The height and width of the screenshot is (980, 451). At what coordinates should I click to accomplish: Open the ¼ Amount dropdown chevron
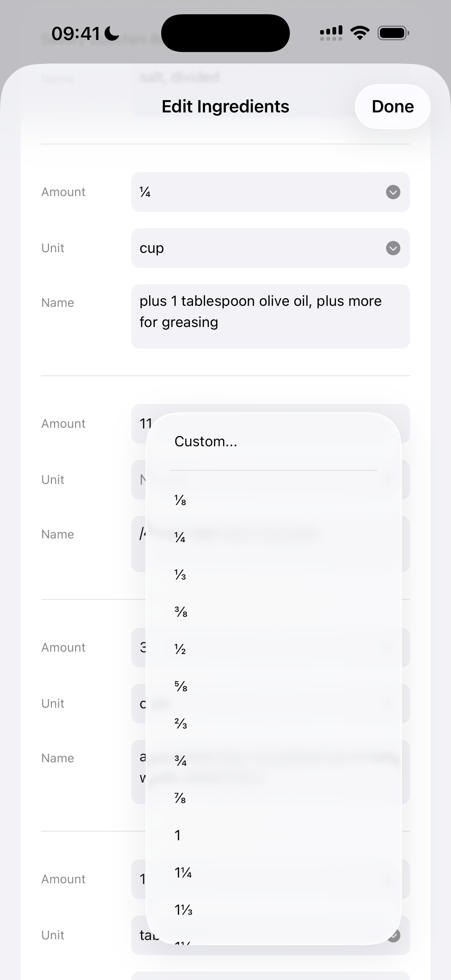393,192
